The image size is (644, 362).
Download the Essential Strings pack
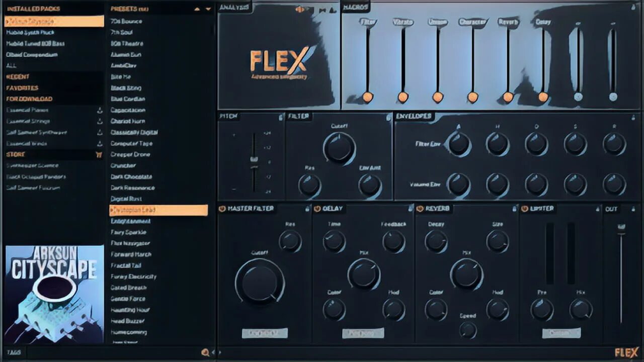pos(100,121)
